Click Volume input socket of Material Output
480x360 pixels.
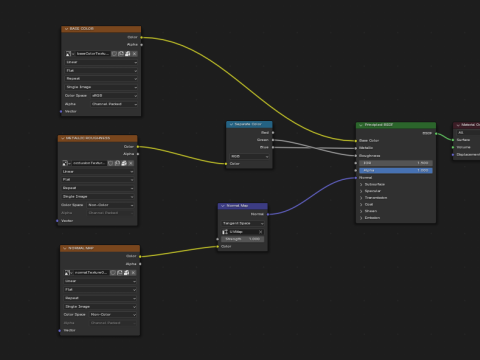point(453,147)
